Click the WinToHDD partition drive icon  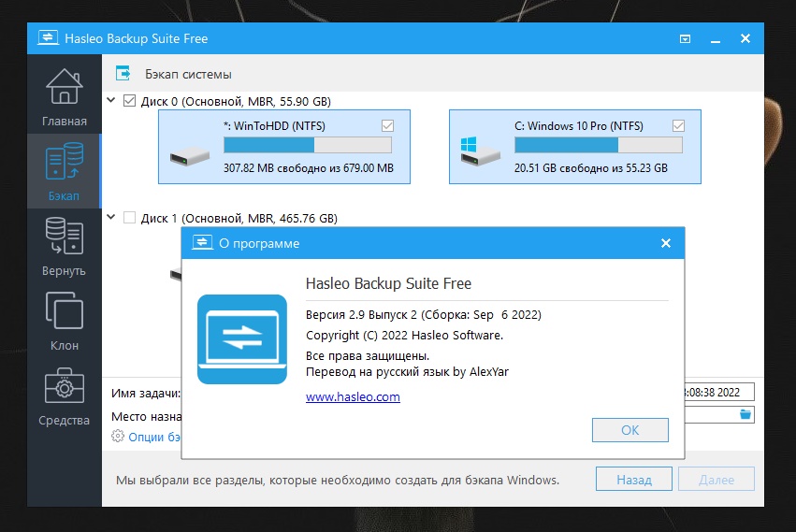(x=189, y=156)
